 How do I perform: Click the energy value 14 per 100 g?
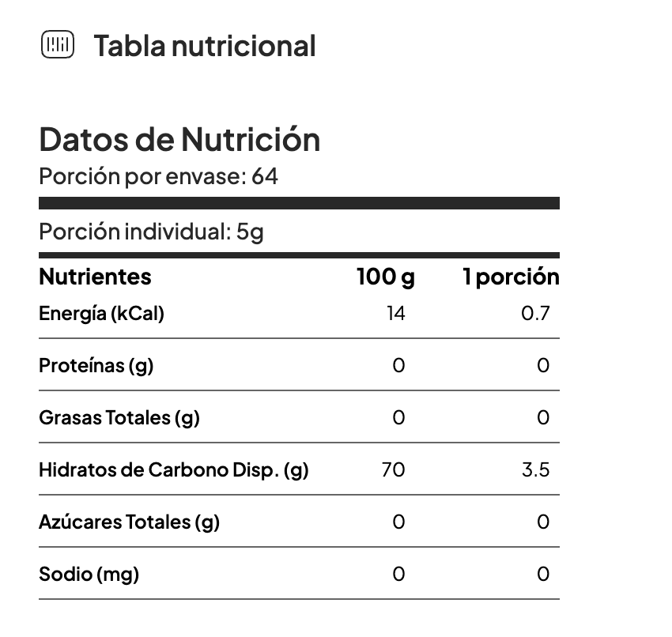(x=396, y=313)
